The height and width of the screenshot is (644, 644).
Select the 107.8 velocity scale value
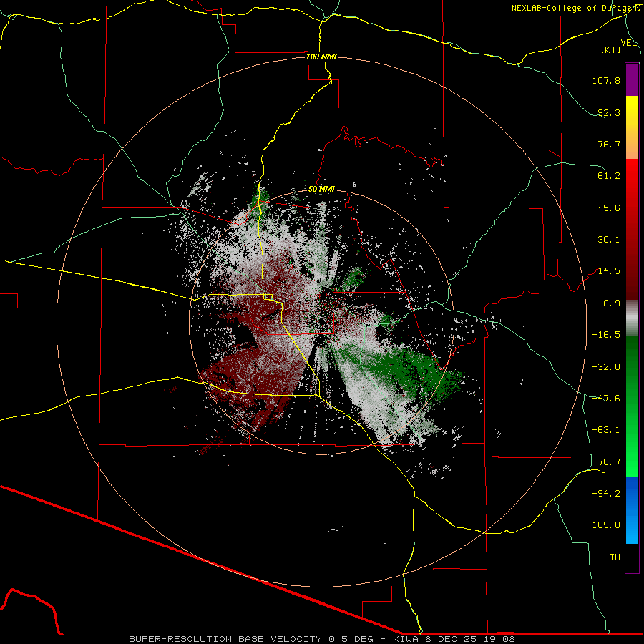tap(606, 80)
